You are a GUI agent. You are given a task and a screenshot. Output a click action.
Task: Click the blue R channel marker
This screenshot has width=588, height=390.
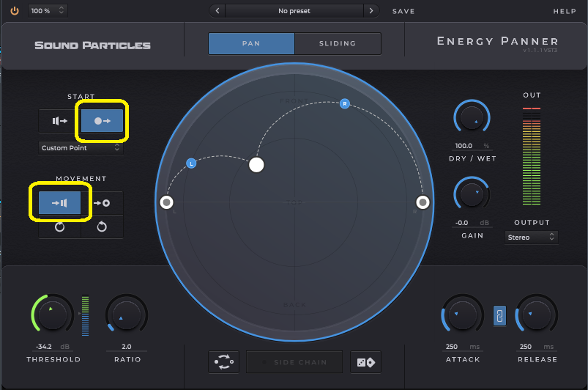coord(345,103)
